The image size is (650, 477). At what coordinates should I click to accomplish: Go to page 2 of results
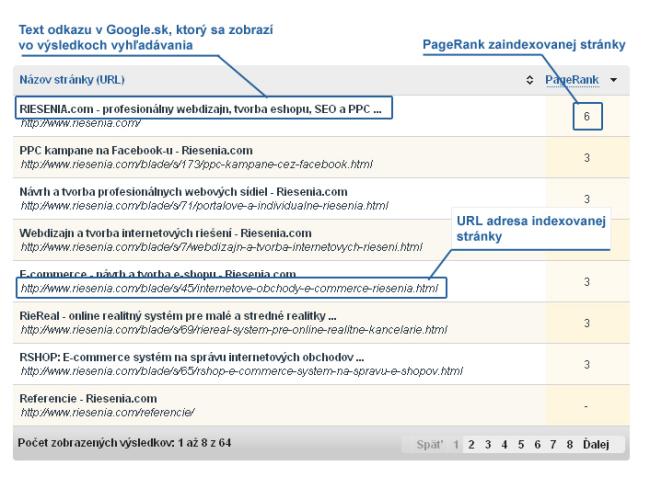pyautogui.click(x=471, y=445)
